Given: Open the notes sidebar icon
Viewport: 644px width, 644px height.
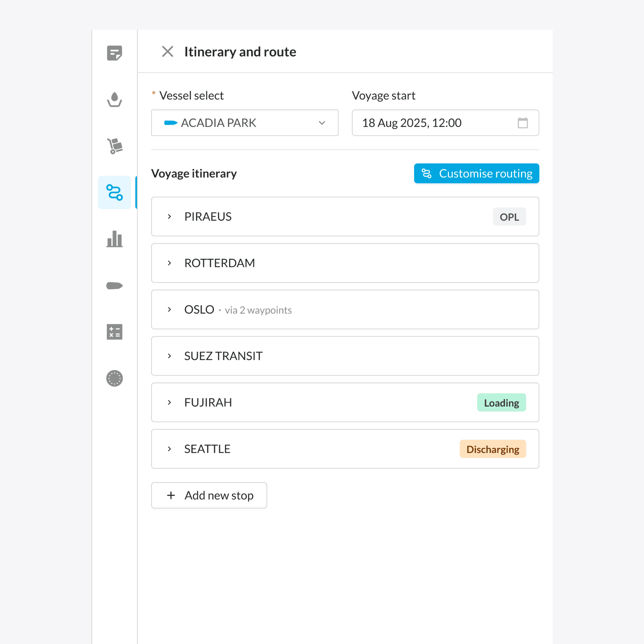Looking at the screenshot, I should [114, 53].
